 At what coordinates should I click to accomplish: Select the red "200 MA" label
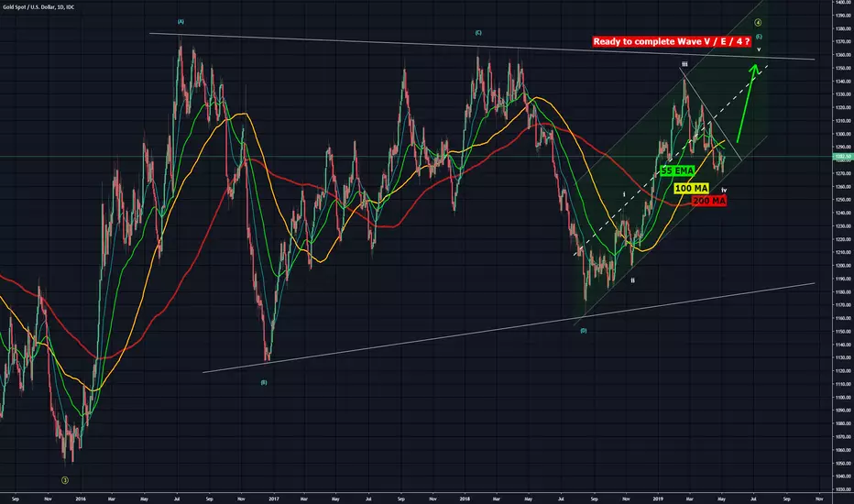[709, 201]
